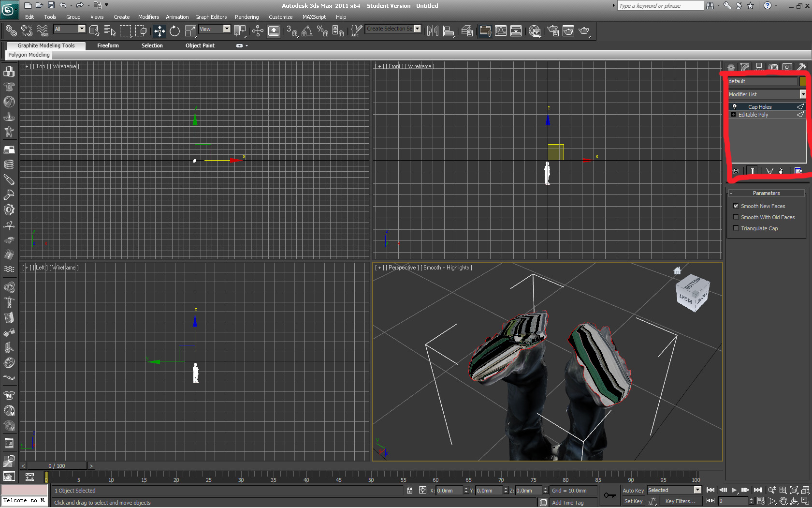Activate Select and Rotate tool
The height and width of the screenshot is (508, 812).
[x=175, y=31]
